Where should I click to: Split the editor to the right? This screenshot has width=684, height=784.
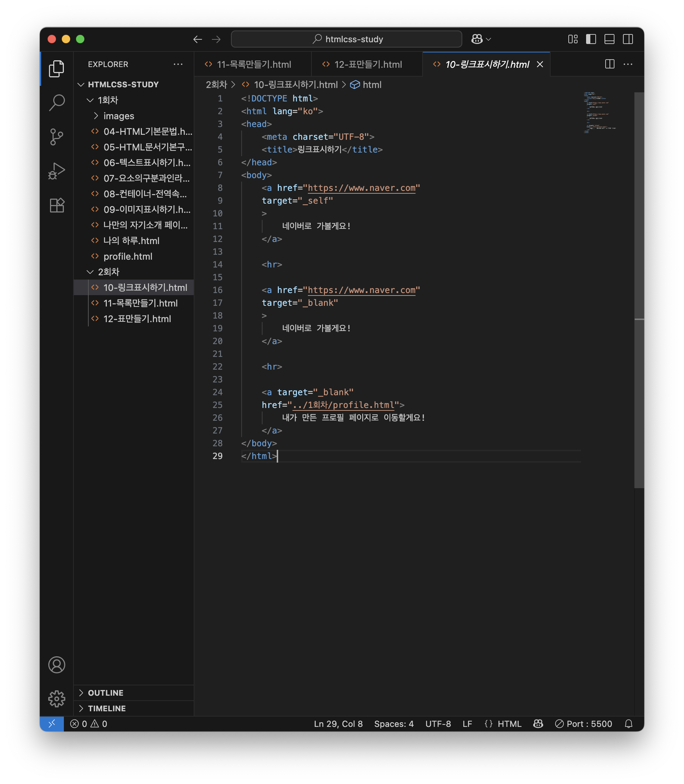coord(609,64)
